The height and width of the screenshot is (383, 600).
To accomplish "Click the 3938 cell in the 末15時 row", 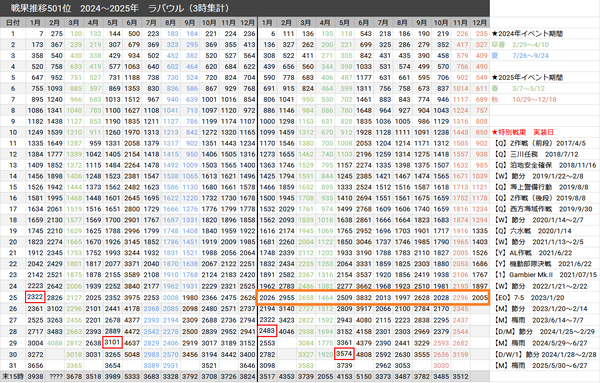I will (36, 376).
